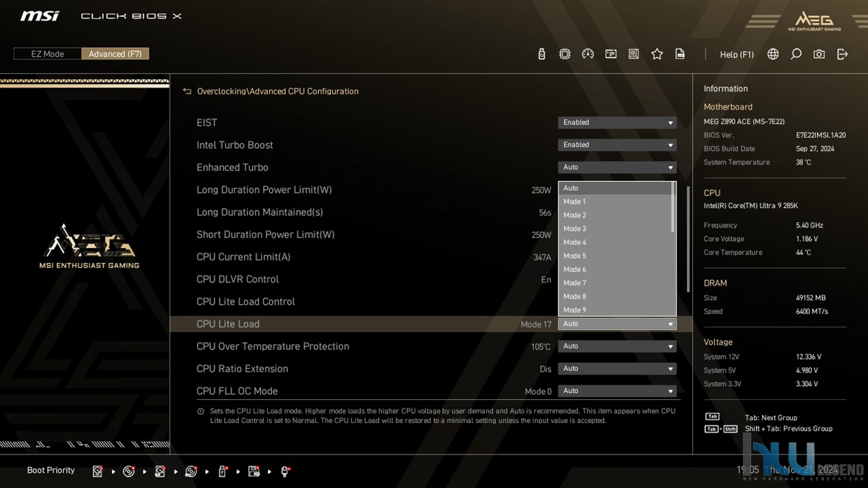Viewport: 868px width, 488px height.
Task: Choose Mode 3 in the list
Action: click(x=614, y=229)
